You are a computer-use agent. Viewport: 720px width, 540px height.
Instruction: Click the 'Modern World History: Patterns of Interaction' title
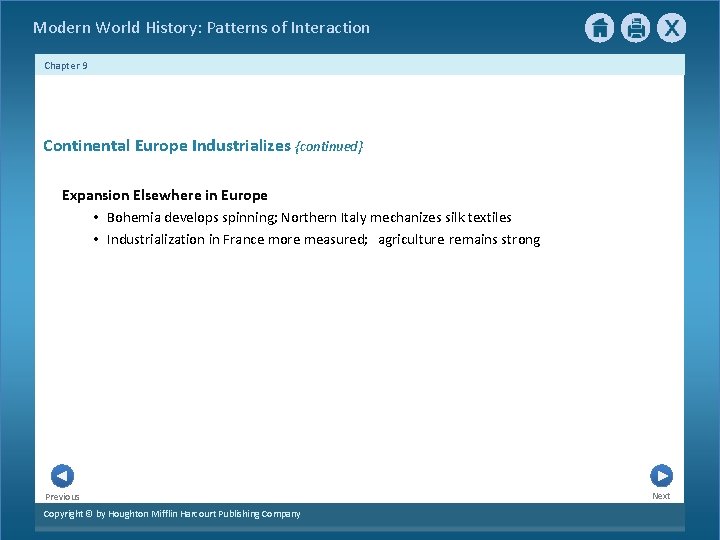pos(202,28)
